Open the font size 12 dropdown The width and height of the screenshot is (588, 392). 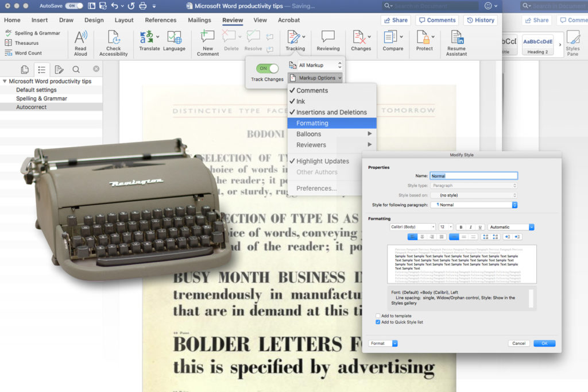446,227
